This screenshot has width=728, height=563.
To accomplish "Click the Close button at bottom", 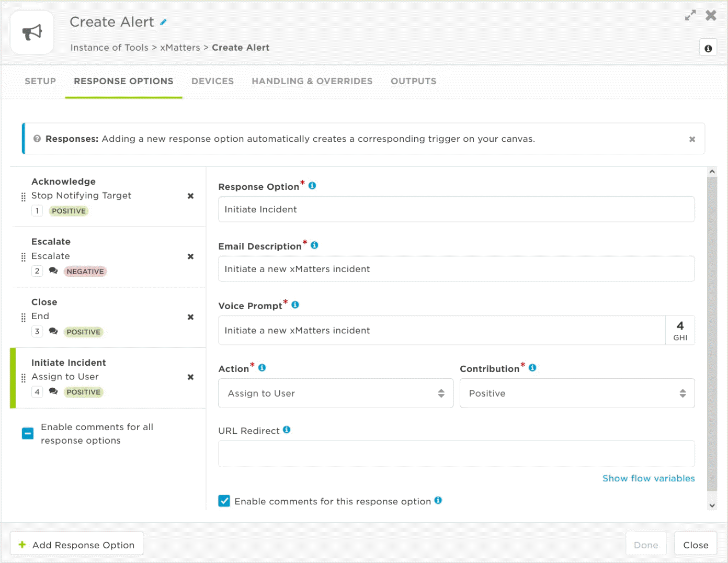I will coord(696,545).
